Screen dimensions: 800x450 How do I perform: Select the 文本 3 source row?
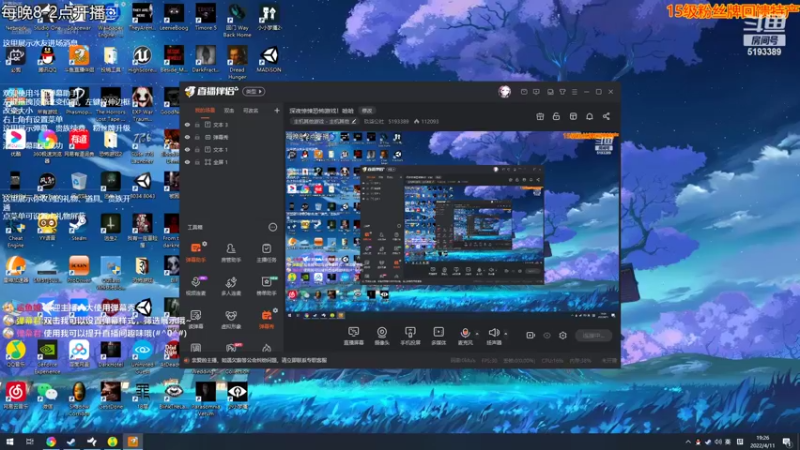click(232, 124)
